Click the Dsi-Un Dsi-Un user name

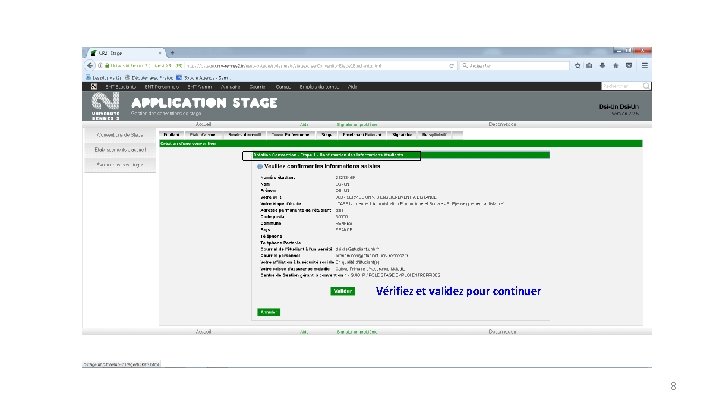point(619,107)
